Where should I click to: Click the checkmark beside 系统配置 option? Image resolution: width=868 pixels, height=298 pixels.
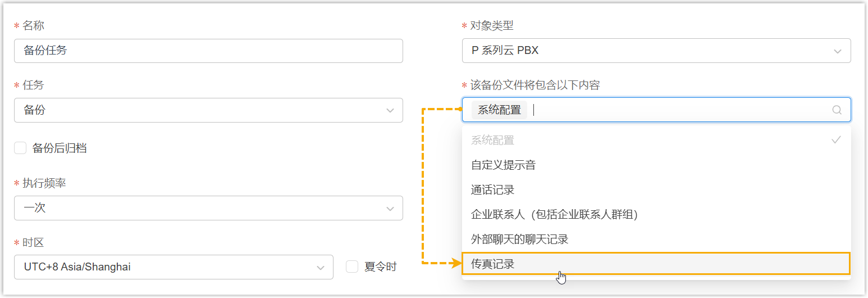click(836, 140)
